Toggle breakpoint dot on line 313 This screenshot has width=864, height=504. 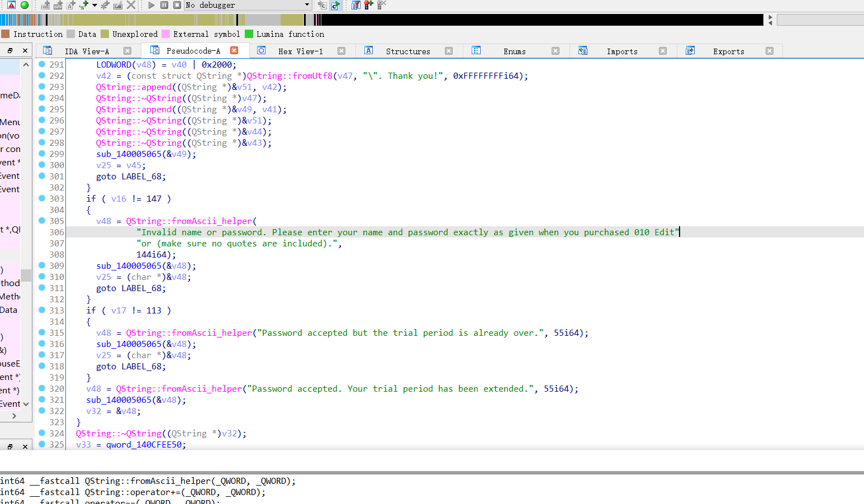click(42, 310)
